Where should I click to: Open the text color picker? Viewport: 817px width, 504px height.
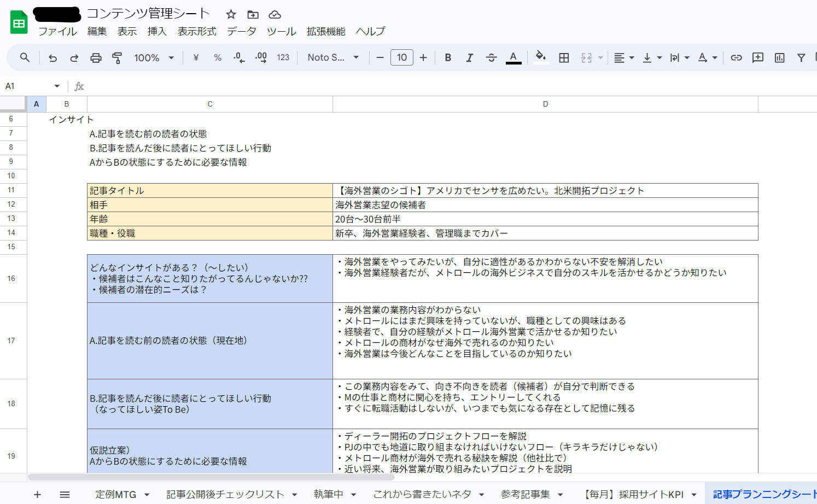(513, 57)
